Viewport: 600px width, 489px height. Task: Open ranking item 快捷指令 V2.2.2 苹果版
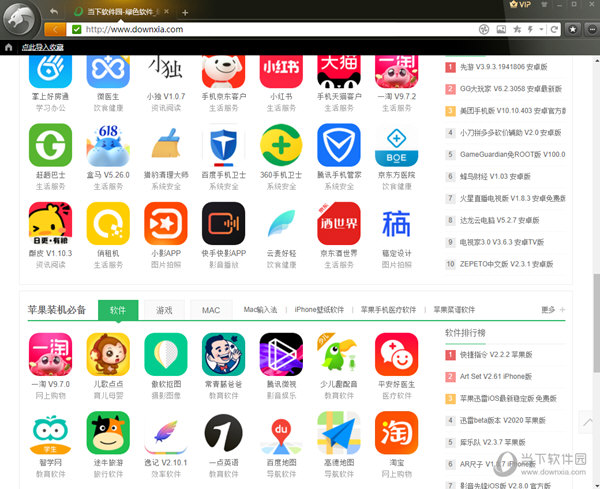[x=496, y=355]
